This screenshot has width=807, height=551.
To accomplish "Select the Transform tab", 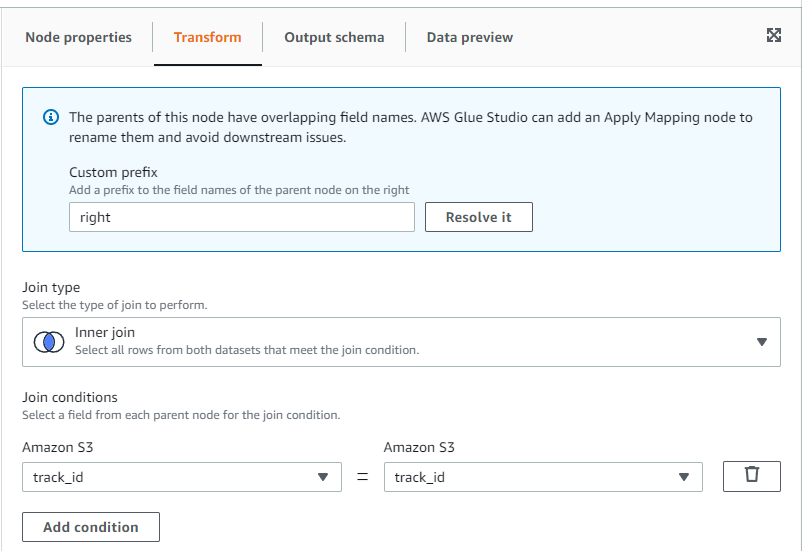I will [x=207, y=37].
